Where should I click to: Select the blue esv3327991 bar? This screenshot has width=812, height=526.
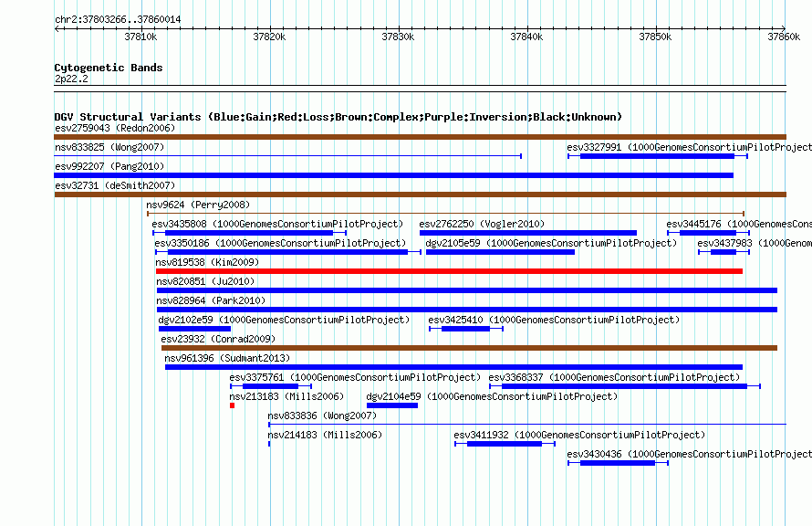click(657, 156)
